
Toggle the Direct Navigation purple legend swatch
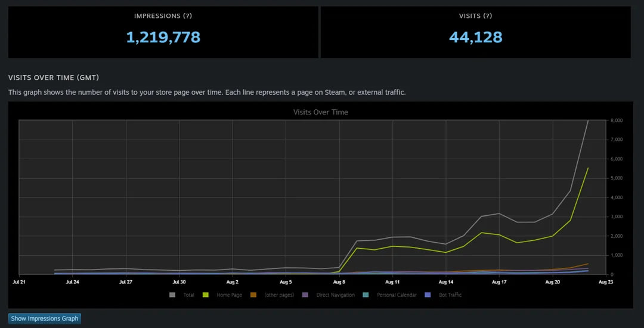coord(305,295)
